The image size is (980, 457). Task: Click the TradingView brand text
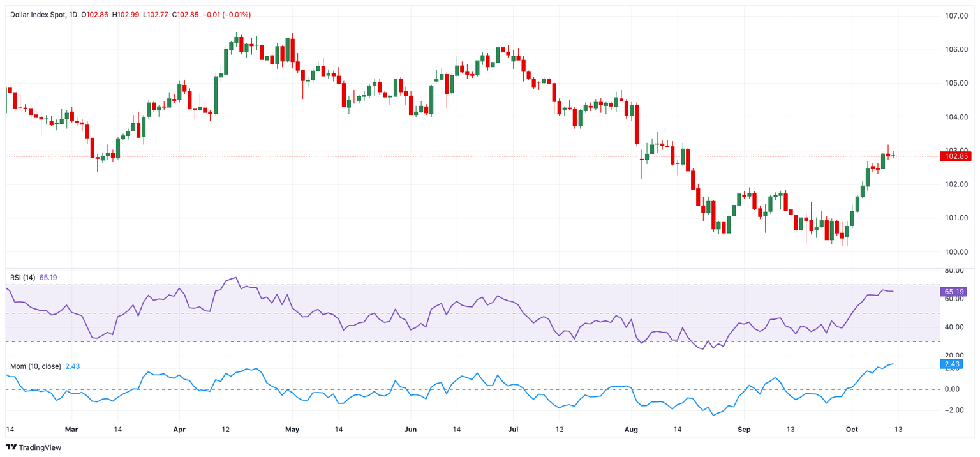(x=40, y=447)
